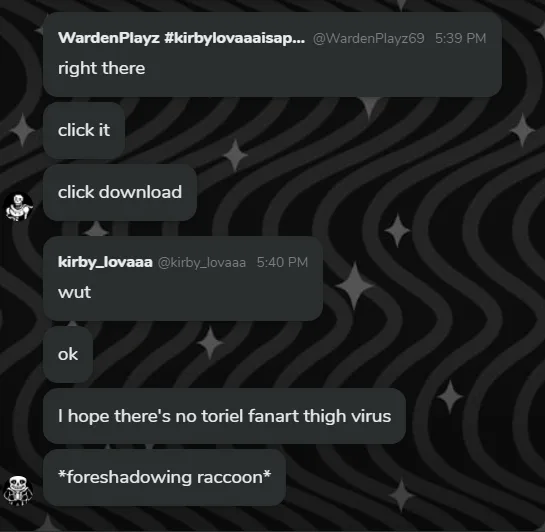
Task: Select the "click download" message bubble
Action: (120, 192)
